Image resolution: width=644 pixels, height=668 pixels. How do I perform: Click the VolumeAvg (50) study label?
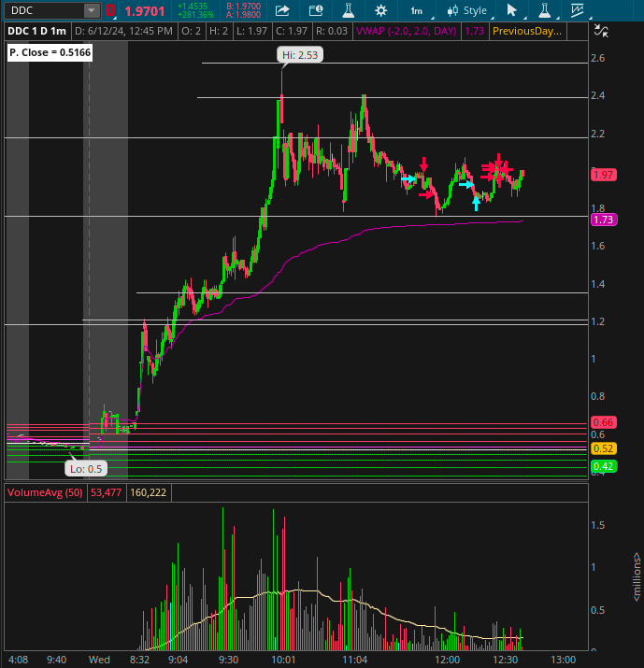pyautogui.click(x=45, y=492)
